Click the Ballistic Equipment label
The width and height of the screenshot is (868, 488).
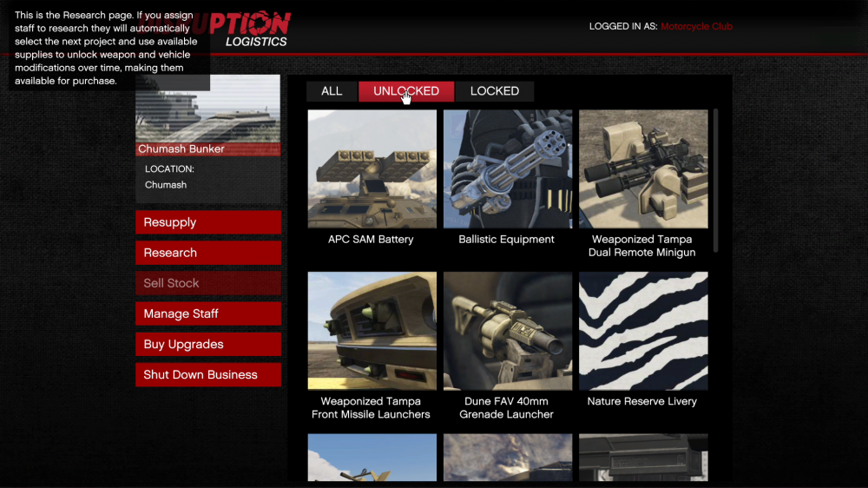[x=506, y=240]
